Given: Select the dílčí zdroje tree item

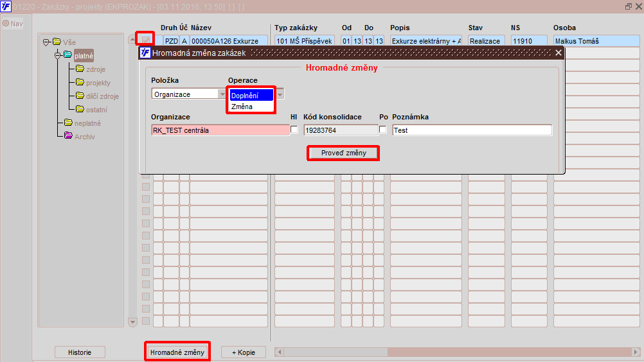Looking at the screenshot, I should click(102, 96).
